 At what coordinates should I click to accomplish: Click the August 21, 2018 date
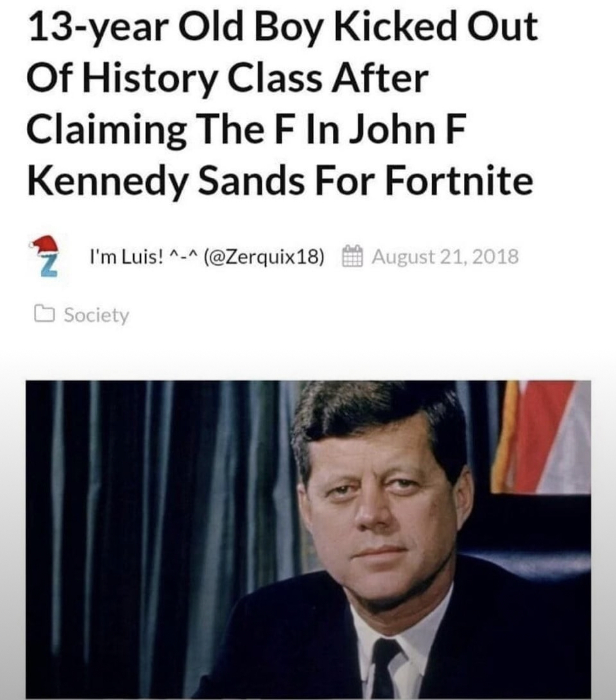pyautogui.click(x=446, y=257)
